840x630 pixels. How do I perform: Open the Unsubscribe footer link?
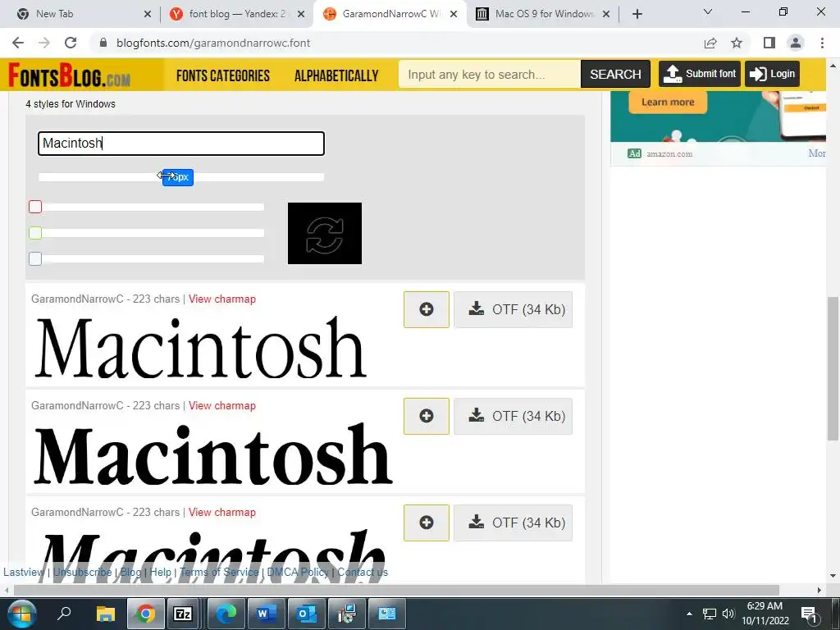pyautogui.click(x=83, y=572)
